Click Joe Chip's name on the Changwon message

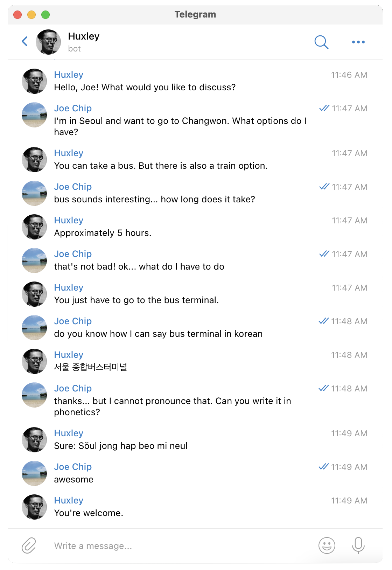(x=73, y=108)
